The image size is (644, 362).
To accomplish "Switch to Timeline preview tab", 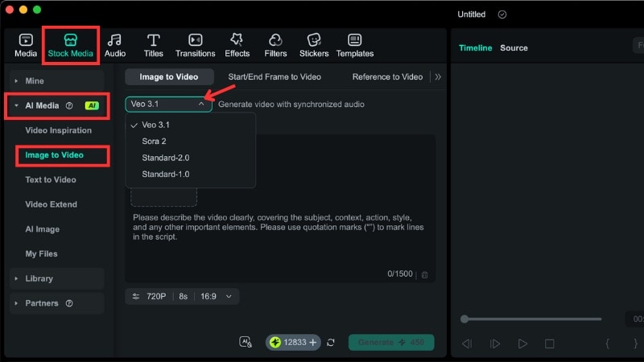I will 475,48.
